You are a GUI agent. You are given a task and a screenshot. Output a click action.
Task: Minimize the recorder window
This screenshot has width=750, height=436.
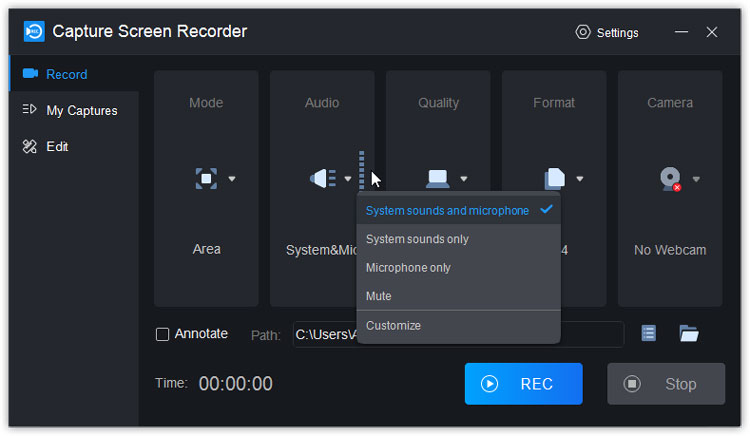tap(681, 32)
